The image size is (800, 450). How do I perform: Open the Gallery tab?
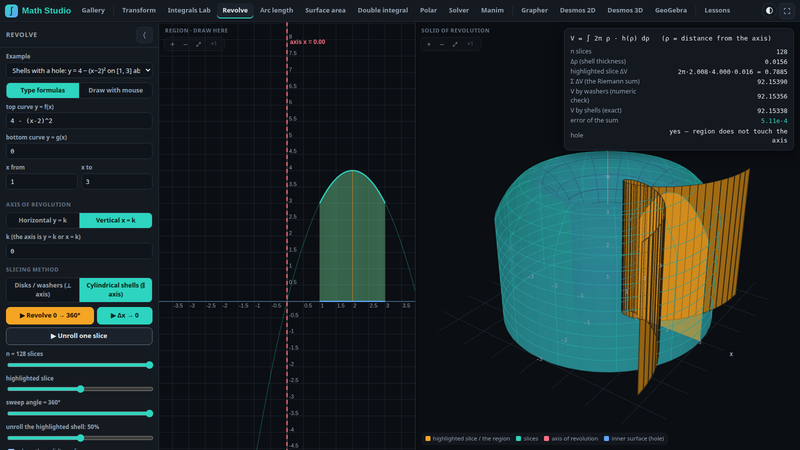coord(93,10)
